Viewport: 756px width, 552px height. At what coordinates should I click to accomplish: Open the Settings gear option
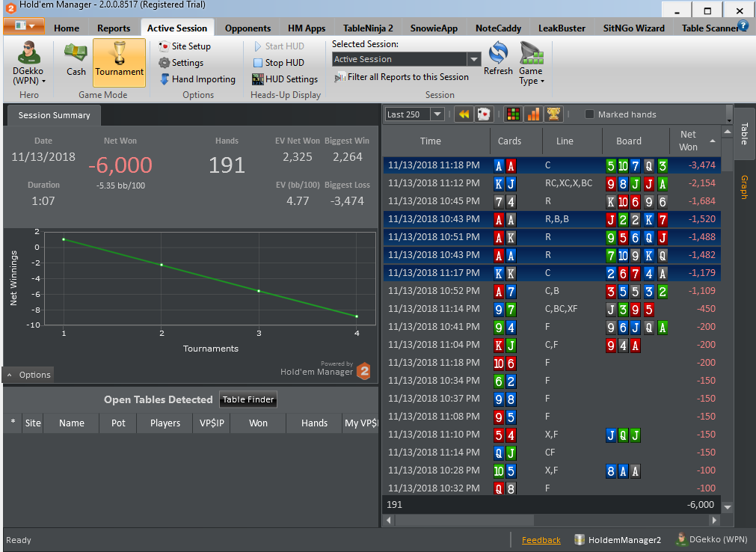pos(181,63)
